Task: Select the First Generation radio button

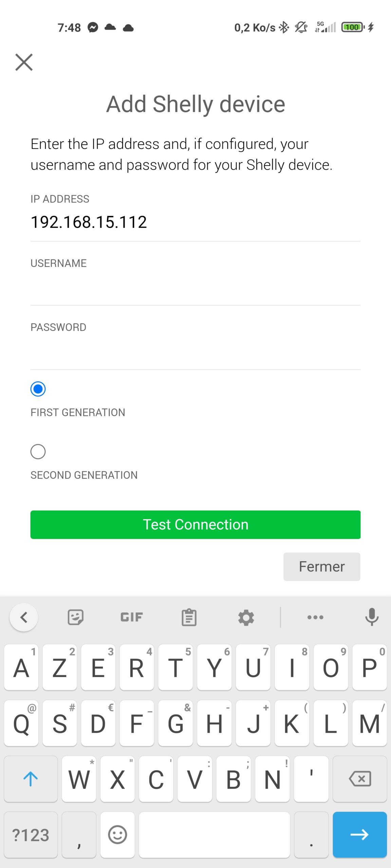Action: [x=38, y=389]
